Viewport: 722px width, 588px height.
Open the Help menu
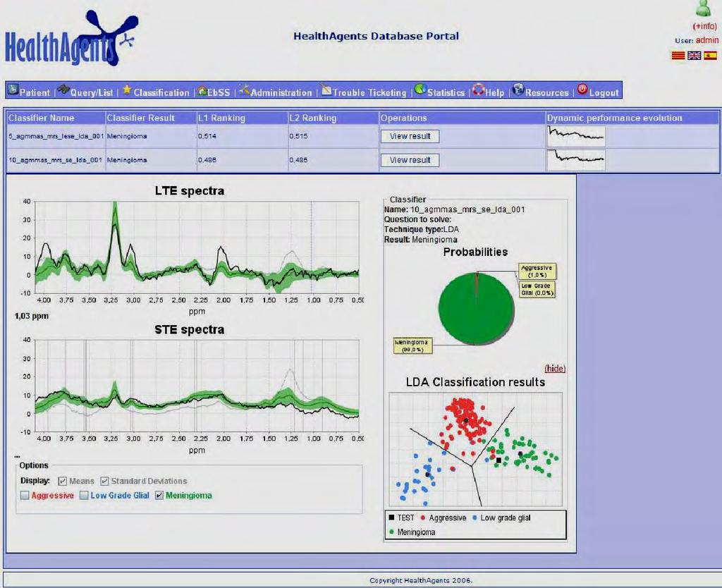pyautogui.click(x=494, y=92)
